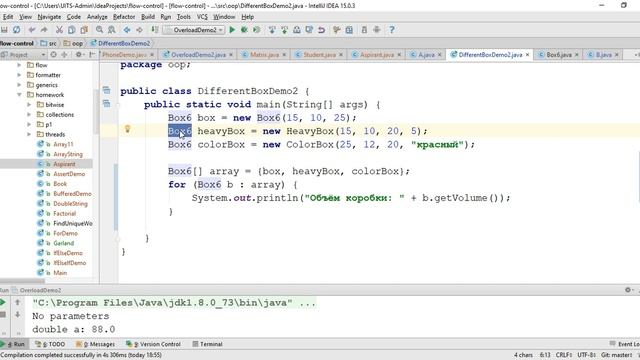Open Replace toolbar icon

(x=111, y=30)
